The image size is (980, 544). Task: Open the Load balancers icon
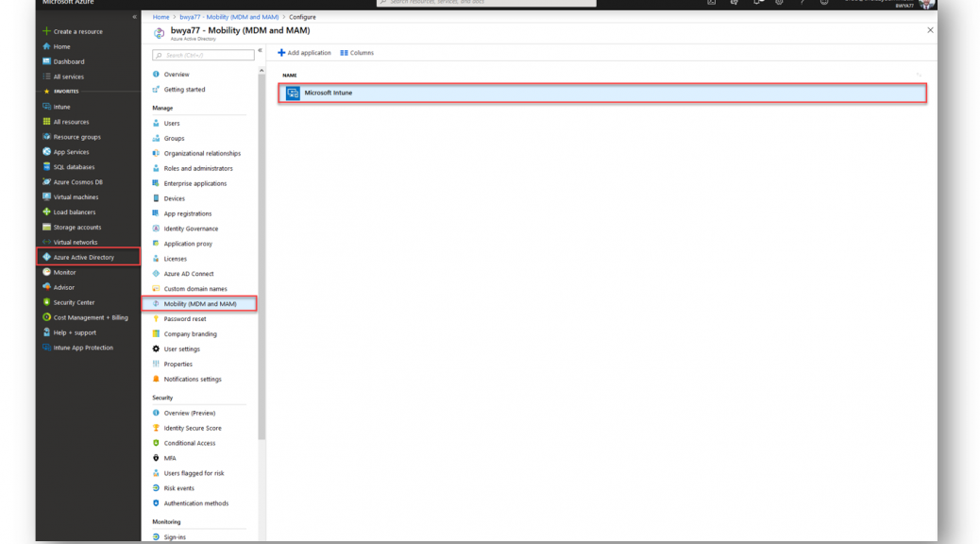click(46, 212)
